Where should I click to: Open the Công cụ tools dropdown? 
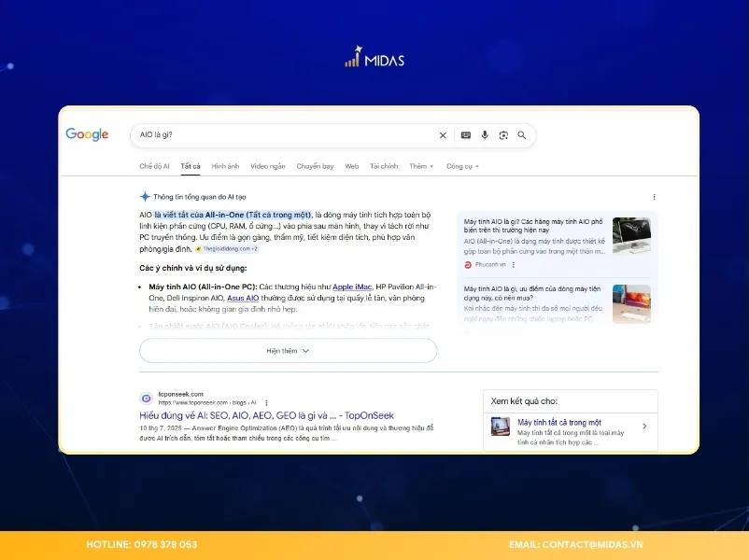tap(462, 166)
